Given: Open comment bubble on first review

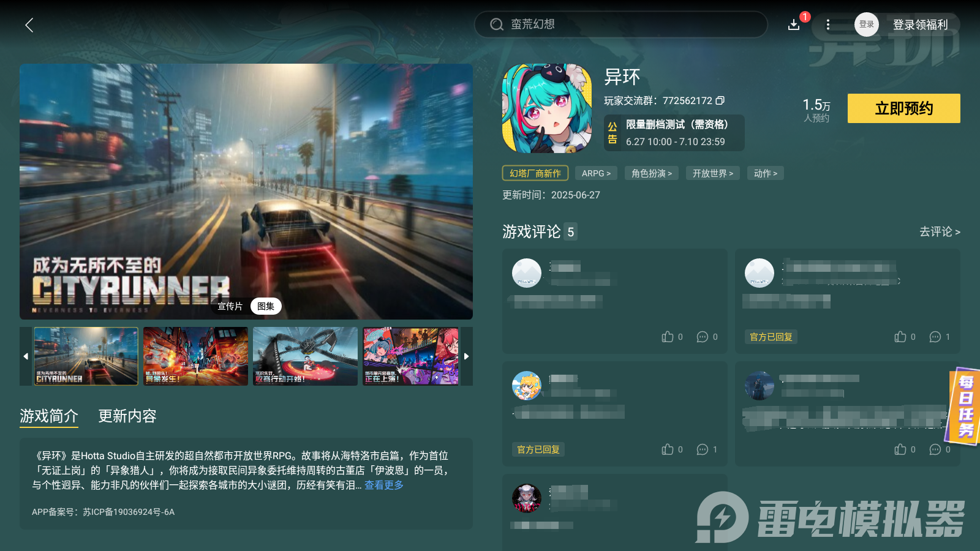Looking at the screenshot, I should [x=702, y=337].
